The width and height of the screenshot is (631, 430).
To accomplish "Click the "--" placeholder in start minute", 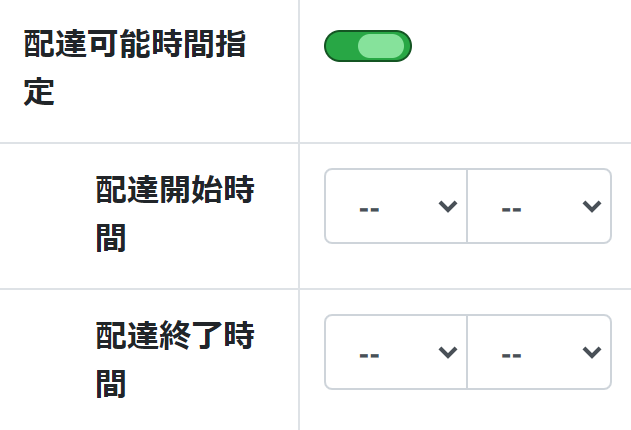I will (512, 208).
